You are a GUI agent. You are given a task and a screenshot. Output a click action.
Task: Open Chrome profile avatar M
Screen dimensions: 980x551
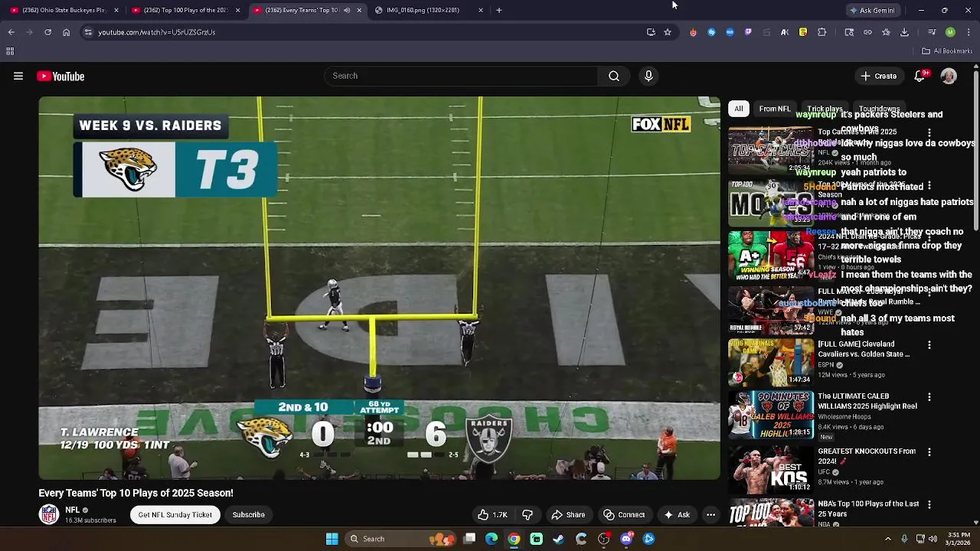[x=950, y=32]
